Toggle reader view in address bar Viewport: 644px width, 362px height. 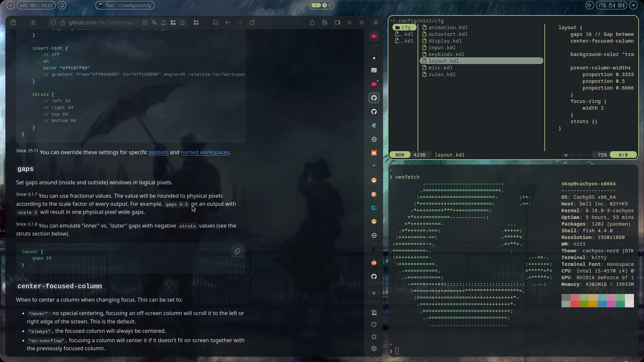coord(145,22)
